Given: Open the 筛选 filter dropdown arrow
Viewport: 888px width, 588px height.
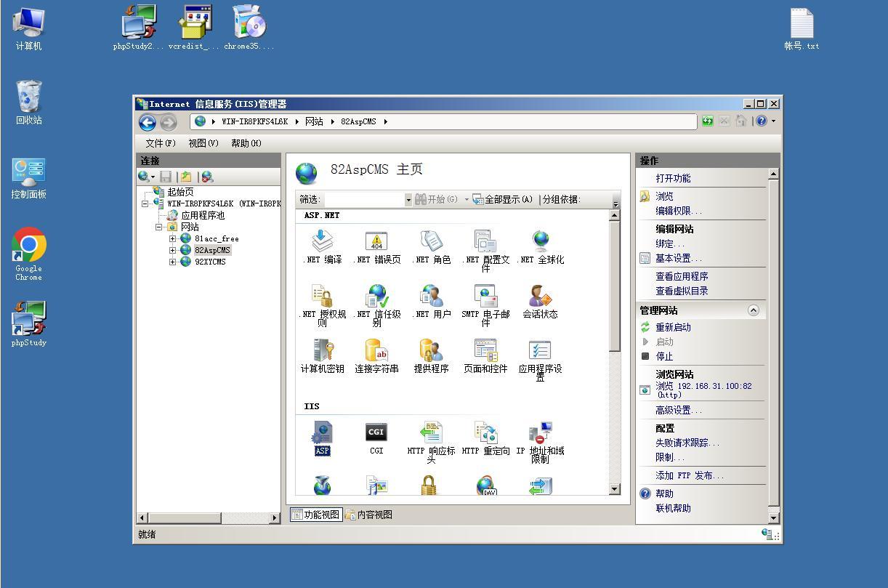Looking at the screenshot, I should 408,200.
